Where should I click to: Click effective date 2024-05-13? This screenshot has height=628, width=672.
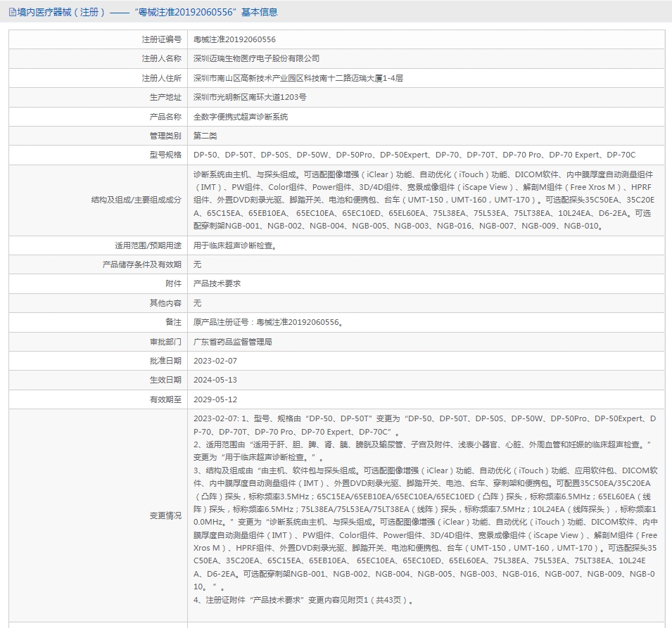(215, 380)
